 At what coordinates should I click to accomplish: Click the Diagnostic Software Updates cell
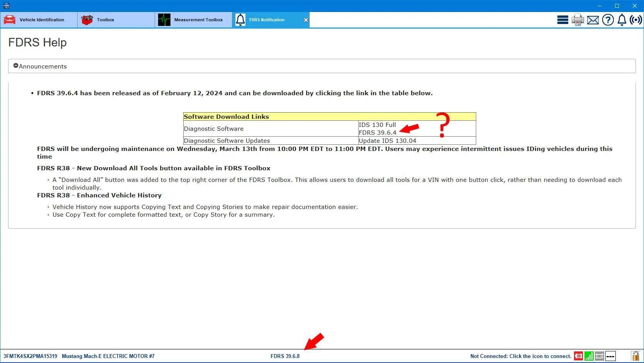point(271,140)
